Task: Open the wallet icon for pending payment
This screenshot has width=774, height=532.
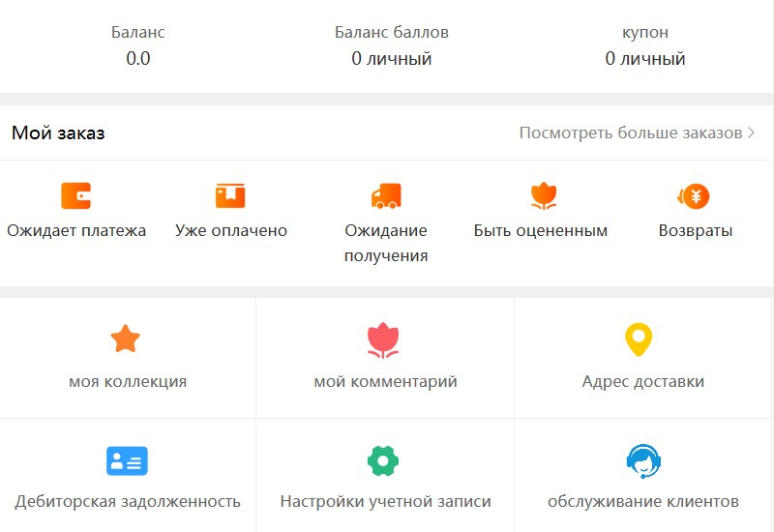Action: (x=76, y=195)
